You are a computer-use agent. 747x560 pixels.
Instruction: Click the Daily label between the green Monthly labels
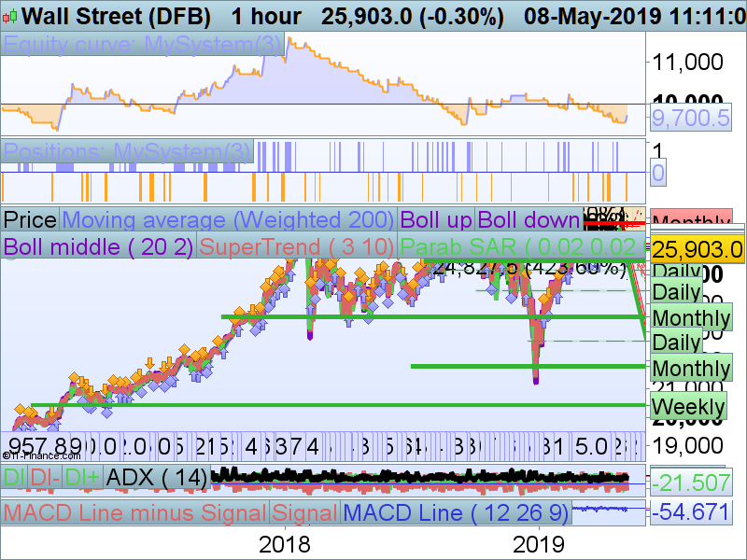click(676, 342)
